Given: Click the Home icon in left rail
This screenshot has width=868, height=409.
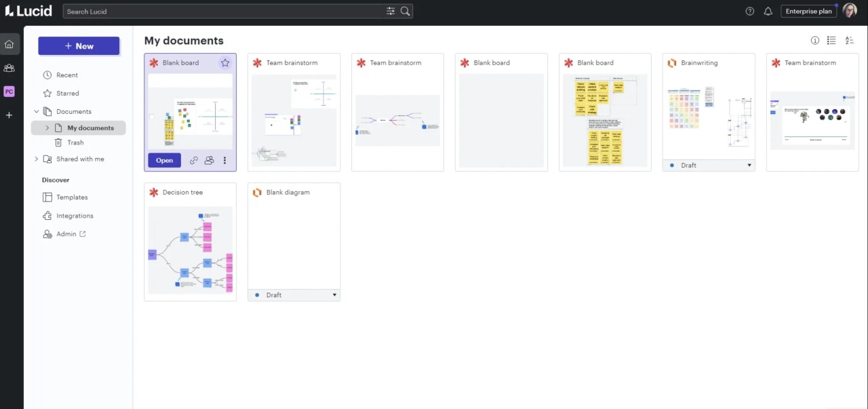Looking at the screenshot, I should 9,45.
